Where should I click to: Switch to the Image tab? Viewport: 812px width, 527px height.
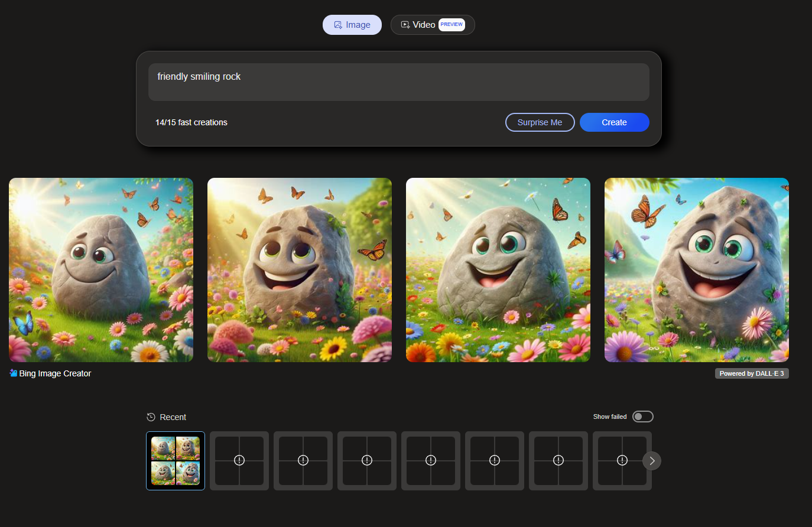coord(352,25)
